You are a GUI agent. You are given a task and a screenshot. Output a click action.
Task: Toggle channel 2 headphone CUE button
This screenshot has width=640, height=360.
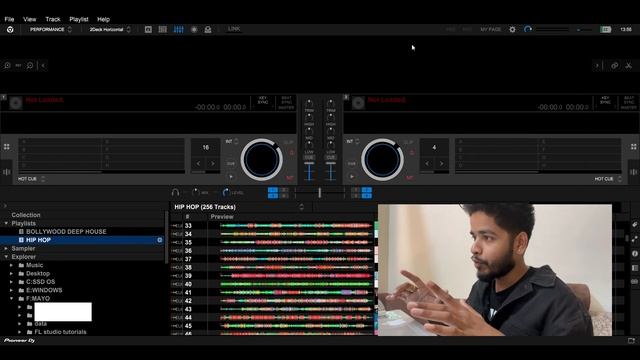(x=331, y=158)
